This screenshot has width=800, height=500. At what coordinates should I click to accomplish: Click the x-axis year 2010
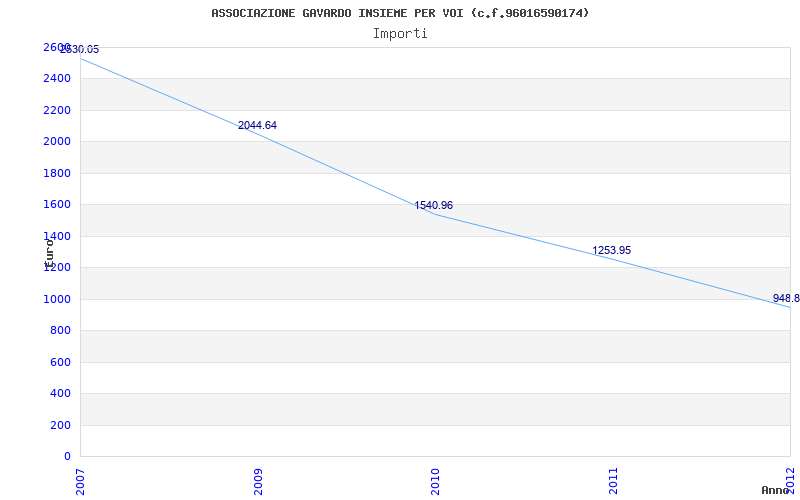[435, 481]
